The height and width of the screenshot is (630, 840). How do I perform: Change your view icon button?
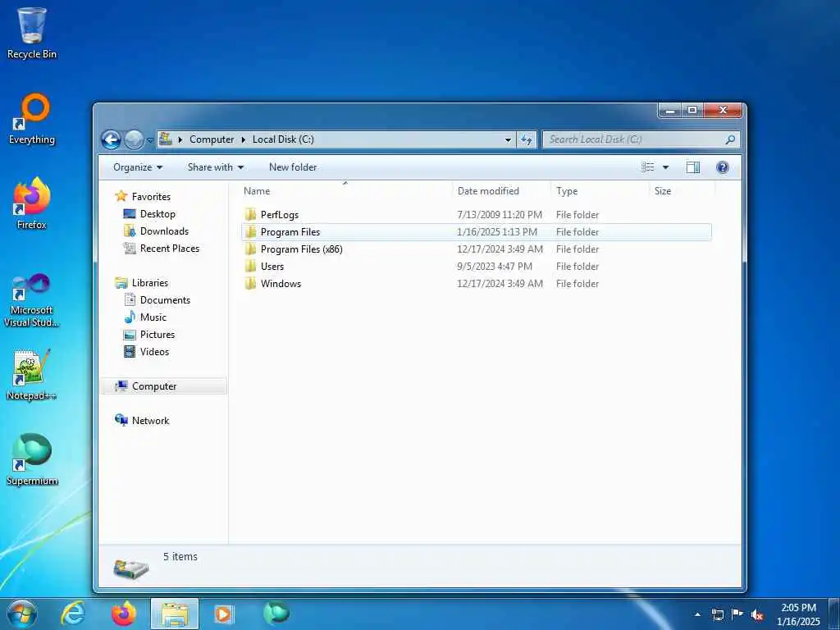648,167
